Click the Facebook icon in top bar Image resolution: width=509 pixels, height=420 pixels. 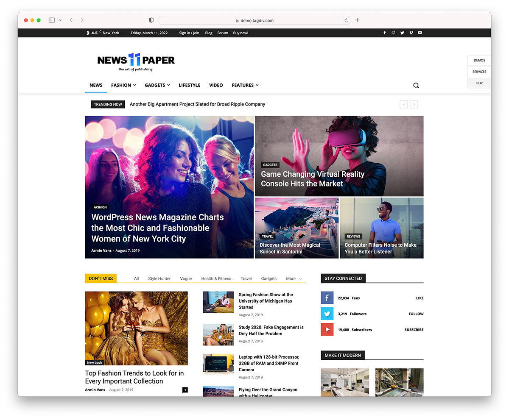(x=385, y=33)
